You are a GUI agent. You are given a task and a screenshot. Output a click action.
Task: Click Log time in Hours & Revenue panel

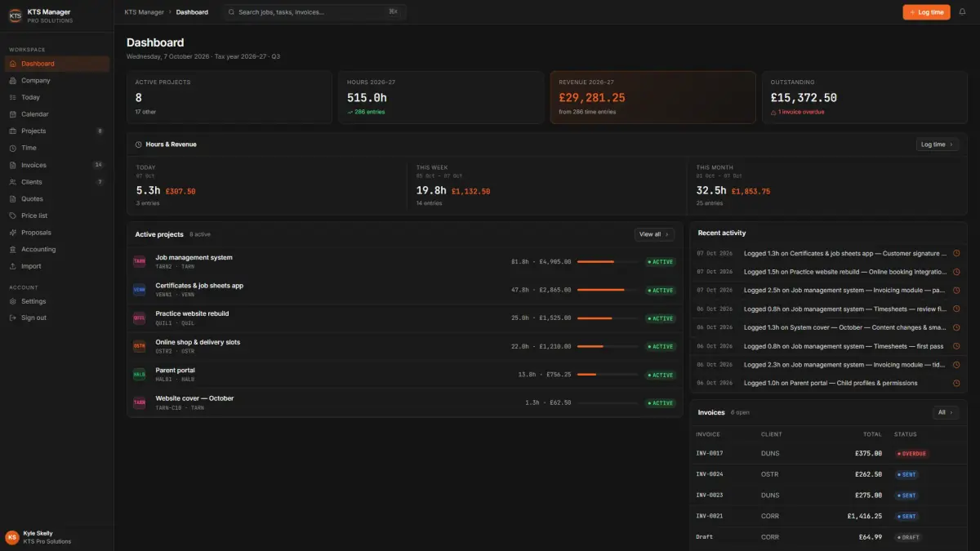point(938,144)
